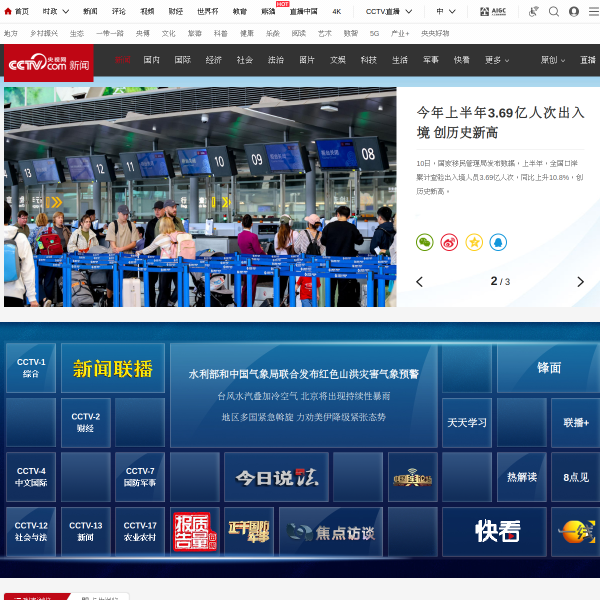Share to QQ Zone yellow star icon
The width and height of the screenshot is (600, 600).
(474, 242)
